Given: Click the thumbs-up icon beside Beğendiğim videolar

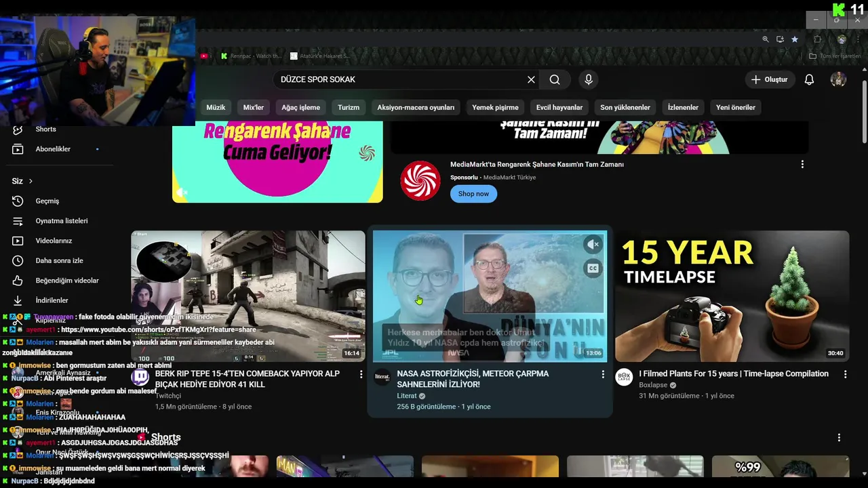Looking at the screenshot, I should [x=18, y=281].
